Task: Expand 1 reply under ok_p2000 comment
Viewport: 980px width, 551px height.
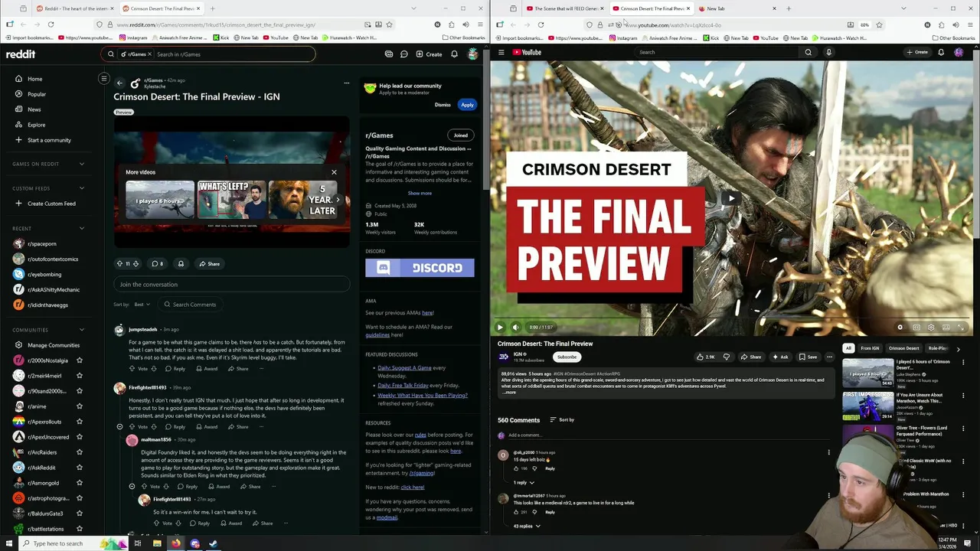Action: click(523, 483)
